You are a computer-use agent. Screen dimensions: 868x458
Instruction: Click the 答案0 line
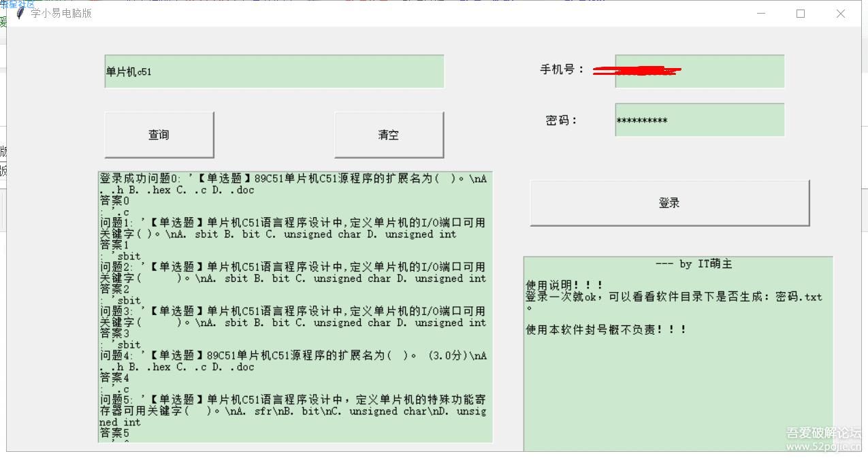tap(114, 201)
